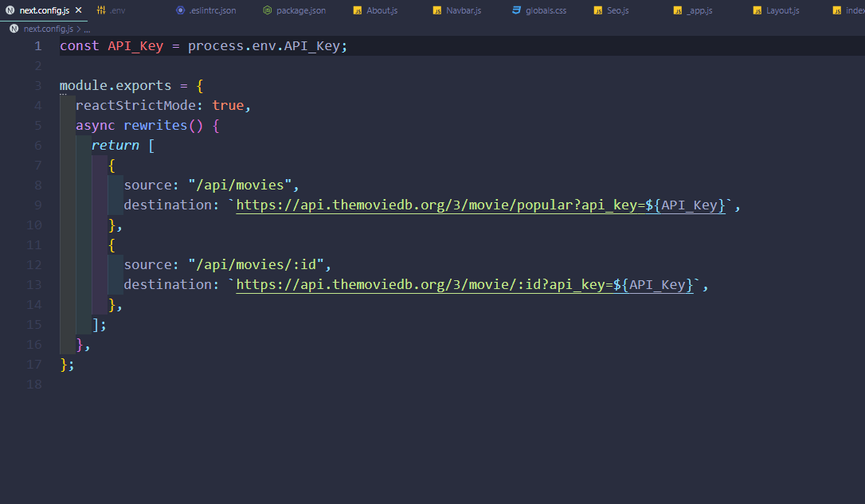Click the 'const' keyword on line 1

[80, 45]
